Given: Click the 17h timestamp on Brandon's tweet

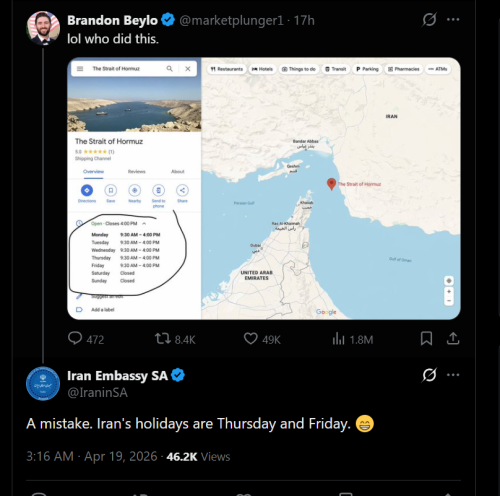Looking at the screenshot, I should tap(304, 21).
